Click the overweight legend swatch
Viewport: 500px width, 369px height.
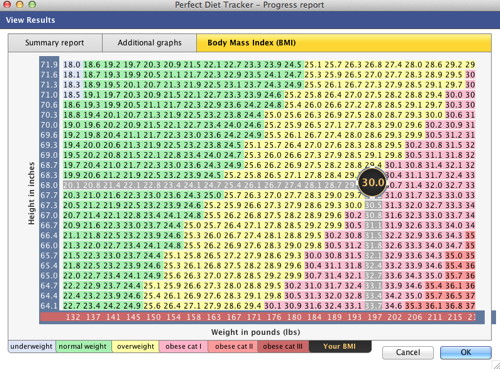pyautogui.click(x=135, y=346)
